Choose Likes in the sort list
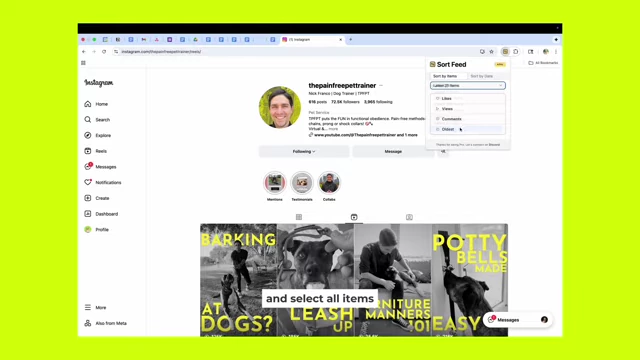This screenshot has height=360, width=640. (468, 98)
